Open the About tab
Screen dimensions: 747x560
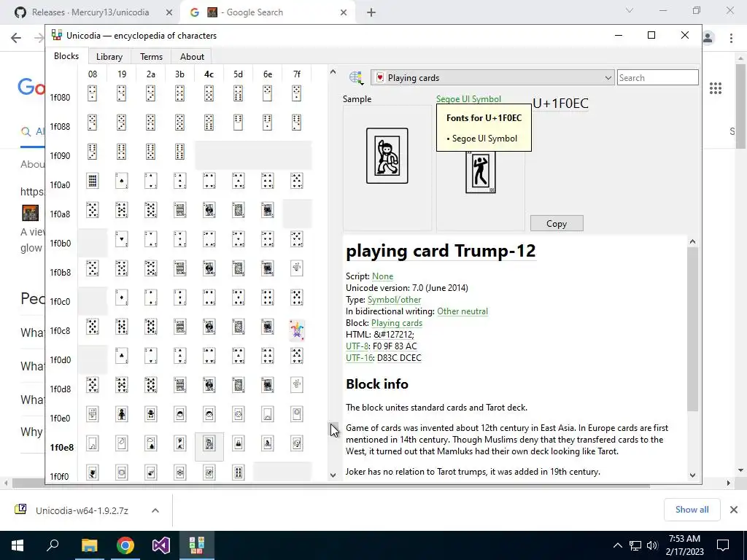coord(192,57)
